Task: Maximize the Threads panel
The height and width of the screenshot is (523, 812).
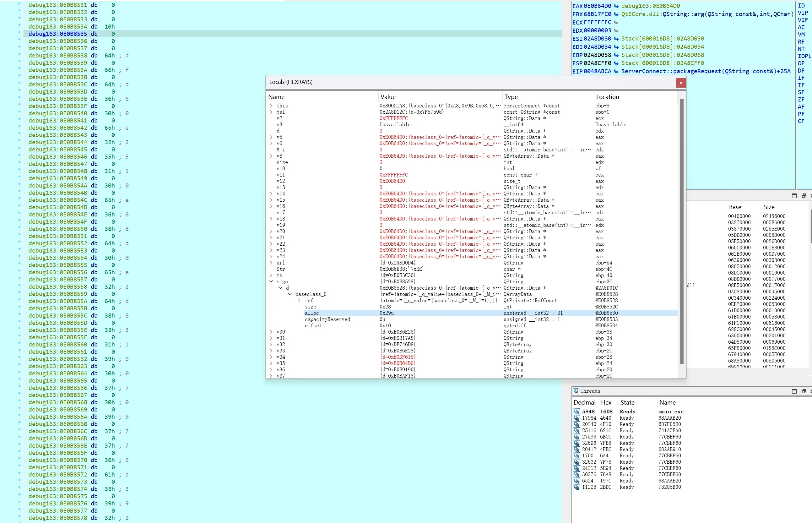Action: click(x=794, y=391)
